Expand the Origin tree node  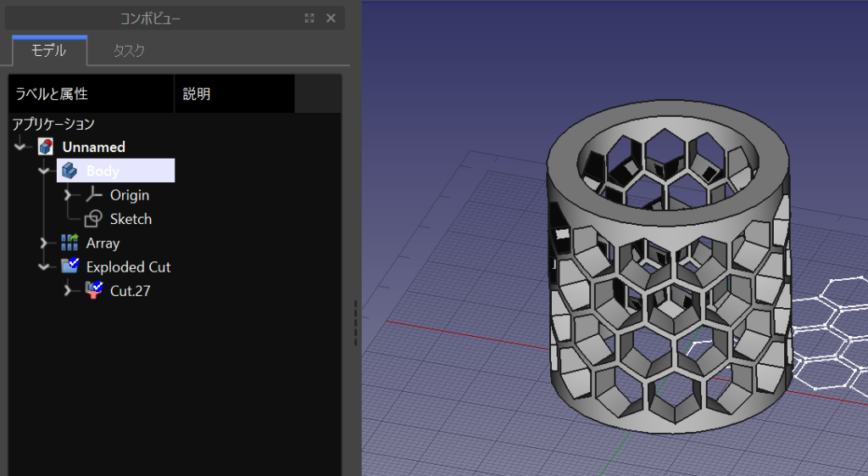(68, 195)
